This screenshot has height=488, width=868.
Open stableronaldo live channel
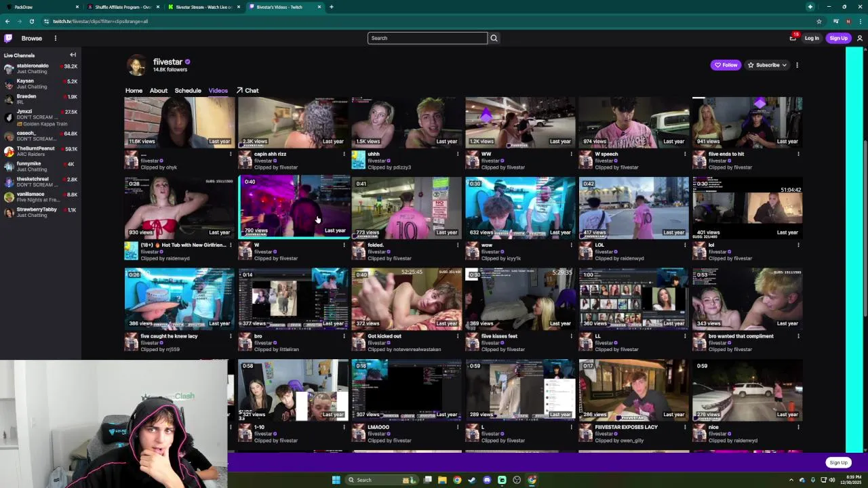pyautogui.click(x=41, y=68)
